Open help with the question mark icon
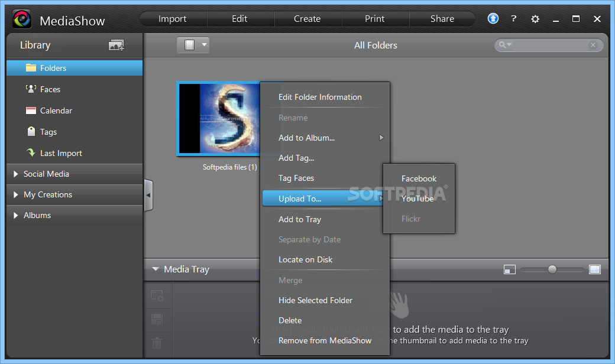615x364 pixels. (x=513, y=18)
